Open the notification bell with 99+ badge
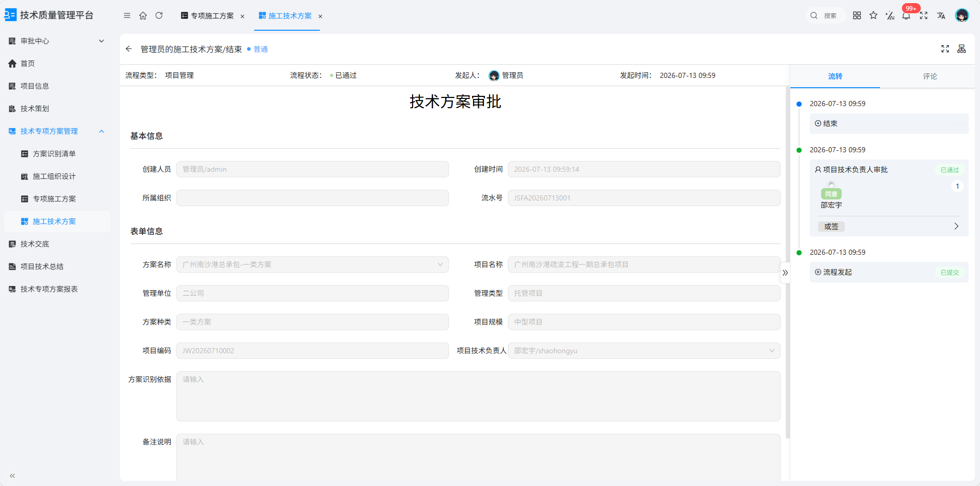Viewport: 980px width, 486px height. 906,15
